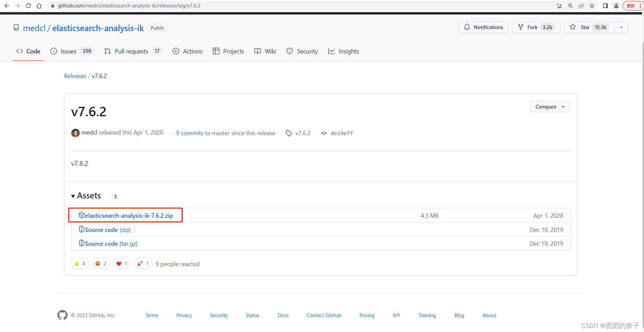Click the package icon beside elasticsearch-analysis-ik-7.6.2.zip
644x332 pixels.
tap(81, 215)
